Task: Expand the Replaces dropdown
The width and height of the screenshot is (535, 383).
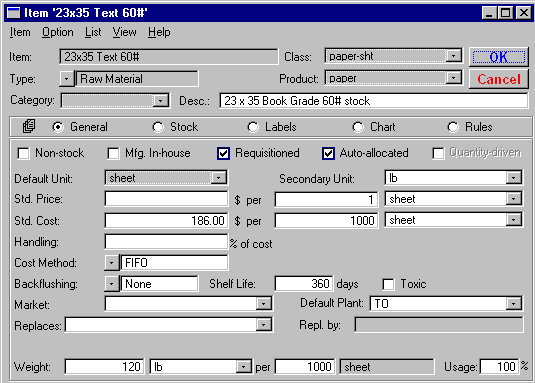Action: click(263, 325)
